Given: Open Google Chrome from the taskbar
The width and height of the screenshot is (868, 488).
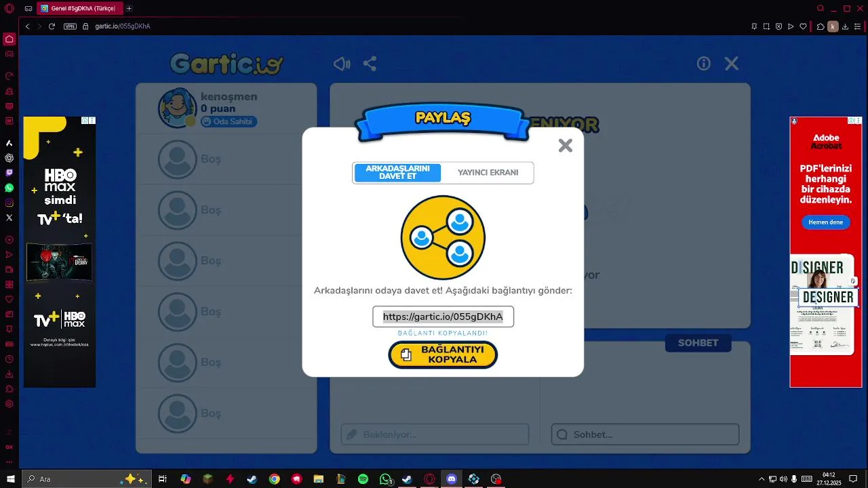Looking at the screenshot, I should pos(274,479).
